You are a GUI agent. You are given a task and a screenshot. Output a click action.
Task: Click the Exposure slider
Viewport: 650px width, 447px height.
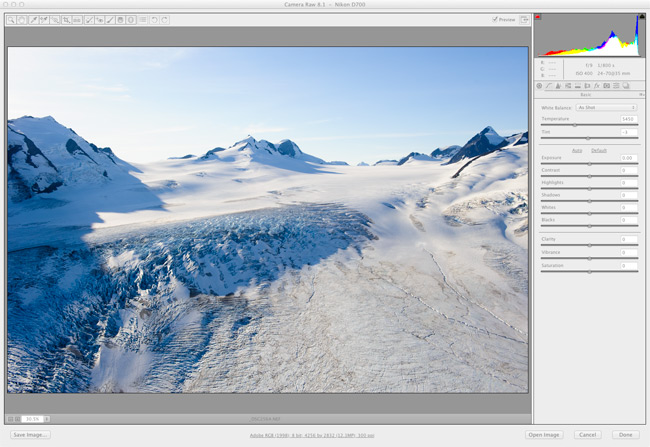pyautogui.click(x=589, y=163)
